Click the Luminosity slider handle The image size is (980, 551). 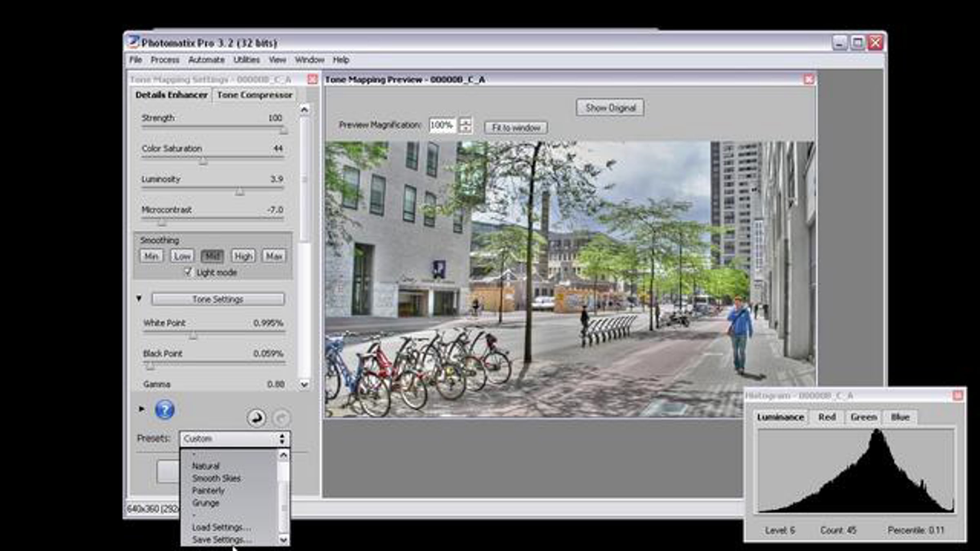click(x=240, y=191)
